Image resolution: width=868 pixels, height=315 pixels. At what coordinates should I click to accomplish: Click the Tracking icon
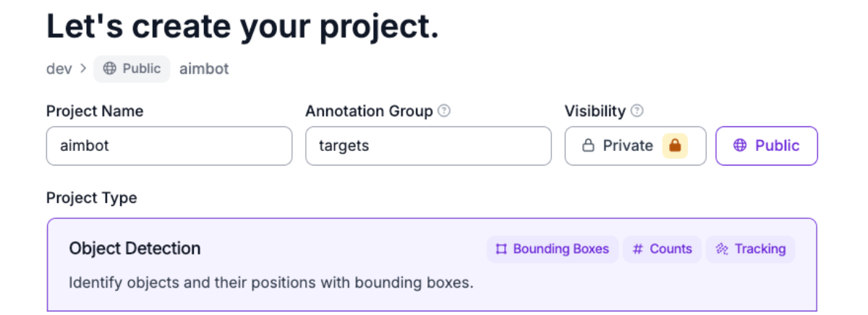(x=721, y=249)
